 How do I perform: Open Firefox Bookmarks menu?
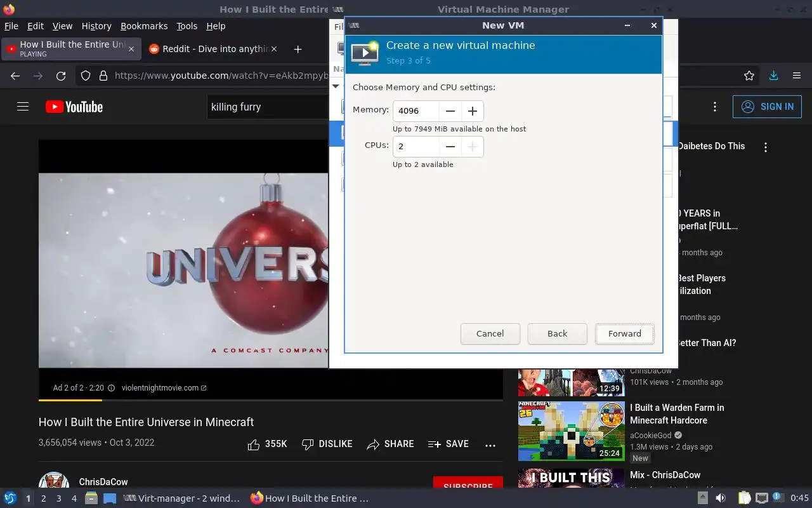[144, 26]
